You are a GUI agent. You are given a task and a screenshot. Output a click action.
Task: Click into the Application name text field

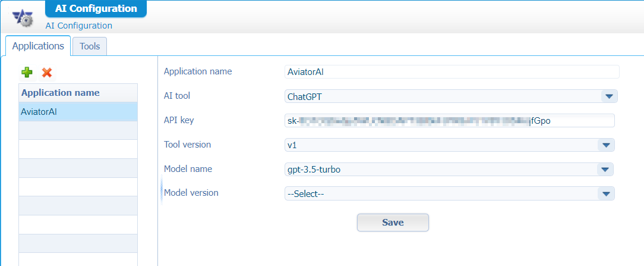coord(452,72)
